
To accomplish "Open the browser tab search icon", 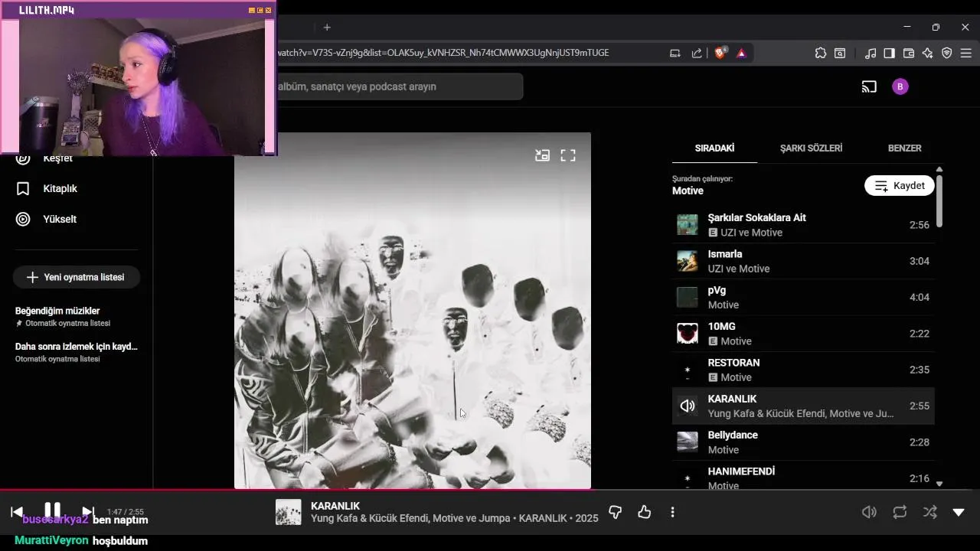I will click(x=840, y=53).
